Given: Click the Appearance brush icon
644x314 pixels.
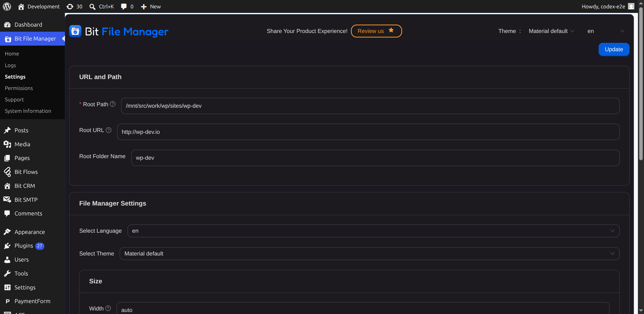Looking at the screenshot, I should 7,232.
